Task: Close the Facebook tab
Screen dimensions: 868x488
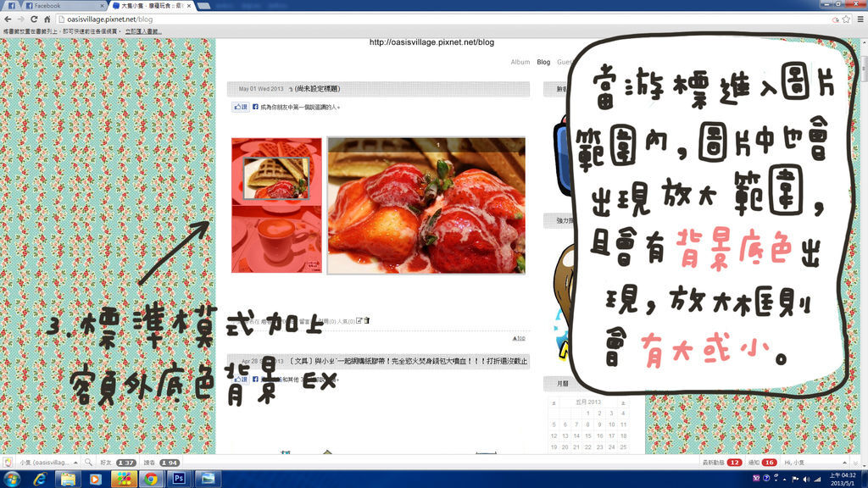Action: point(102,6)
